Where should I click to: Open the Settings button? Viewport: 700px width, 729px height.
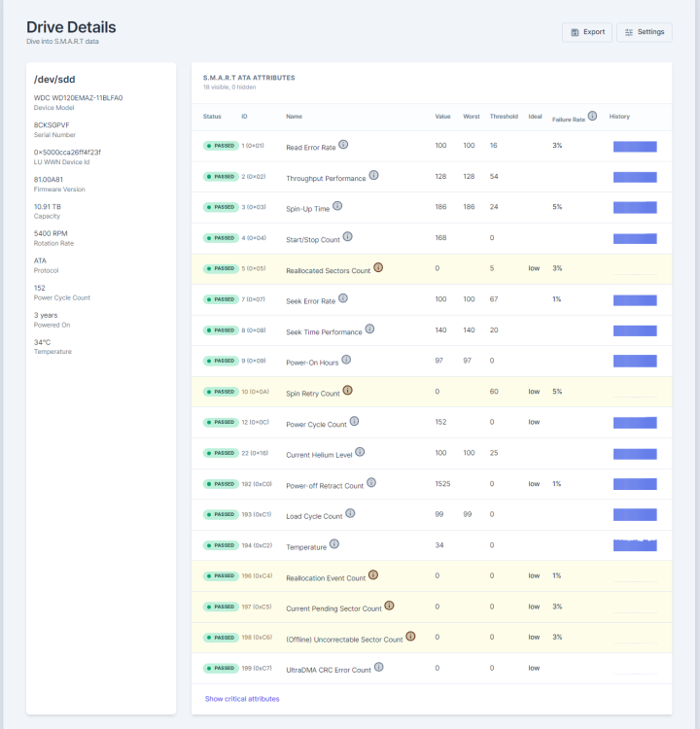click(x=645, y=32)
